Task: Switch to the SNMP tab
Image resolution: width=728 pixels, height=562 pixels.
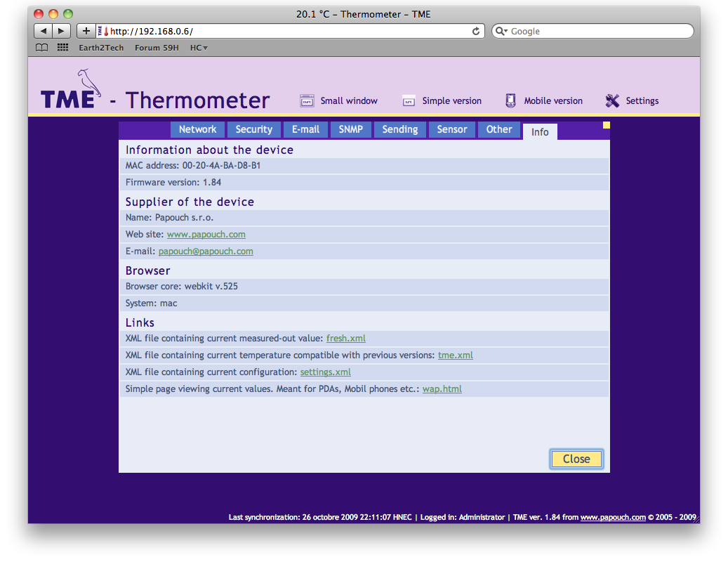Action: pos(350,129)
